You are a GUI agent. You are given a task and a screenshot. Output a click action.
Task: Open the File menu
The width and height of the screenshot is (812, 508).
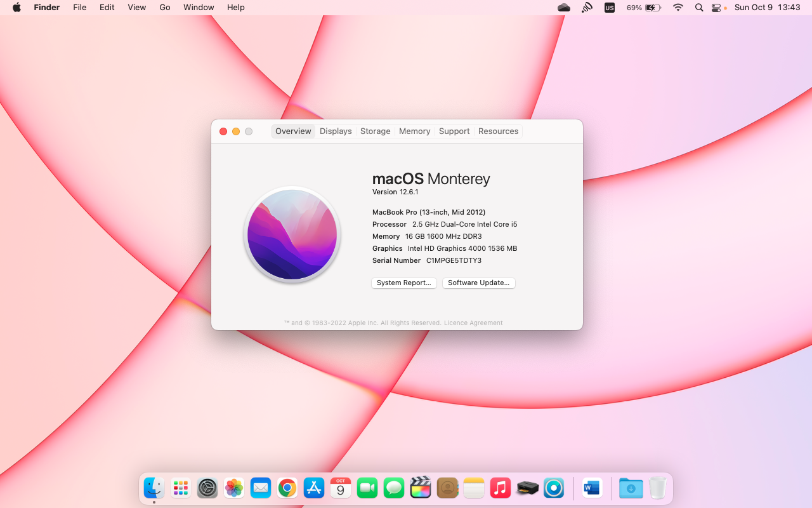(79, 8)
